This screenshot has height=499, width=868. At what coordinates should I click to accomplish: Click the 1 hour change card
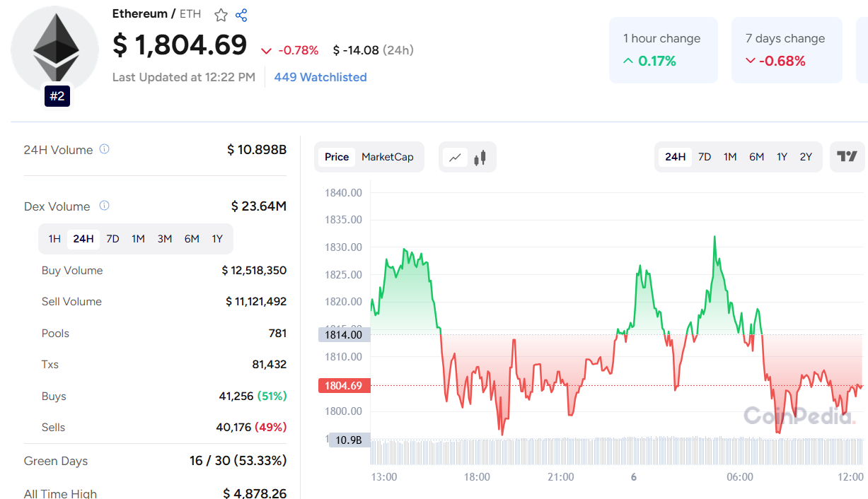click(664, 50)
